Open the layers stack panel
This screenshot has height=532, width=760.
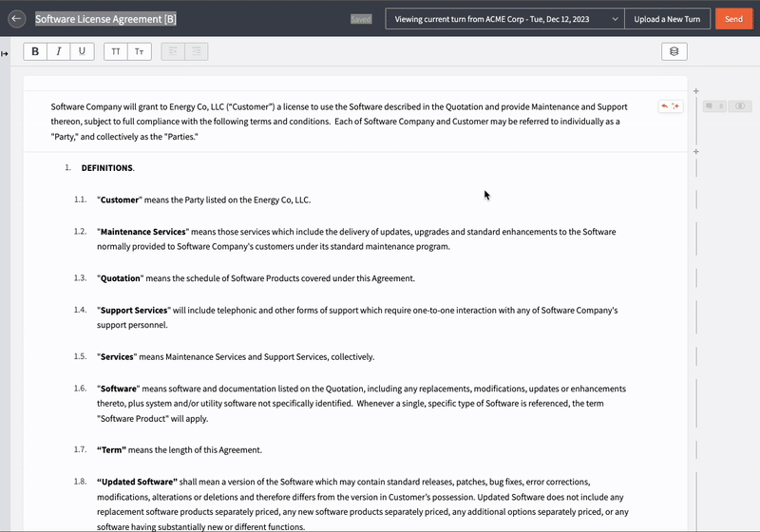point(674,51)
